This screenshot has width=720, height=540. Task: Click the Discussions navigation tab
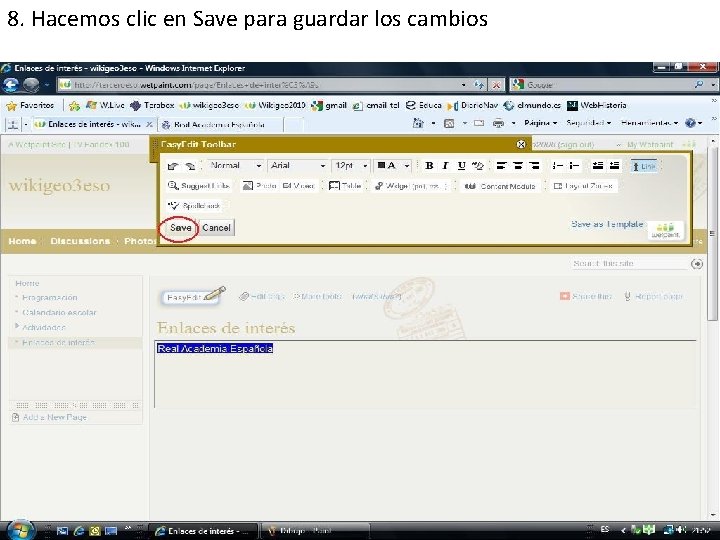tap(80, 241)
